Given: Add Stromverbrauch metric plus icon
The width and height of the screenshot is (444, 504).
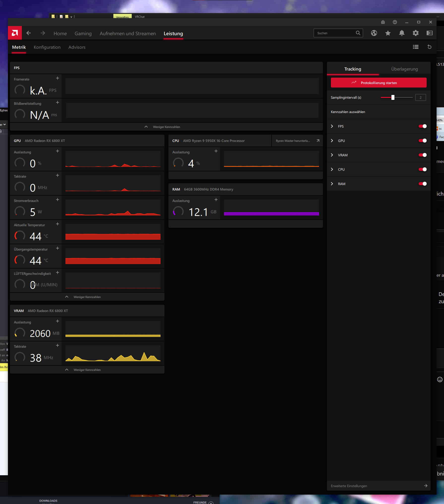Looking at the screenshot, I should [58, 200].
